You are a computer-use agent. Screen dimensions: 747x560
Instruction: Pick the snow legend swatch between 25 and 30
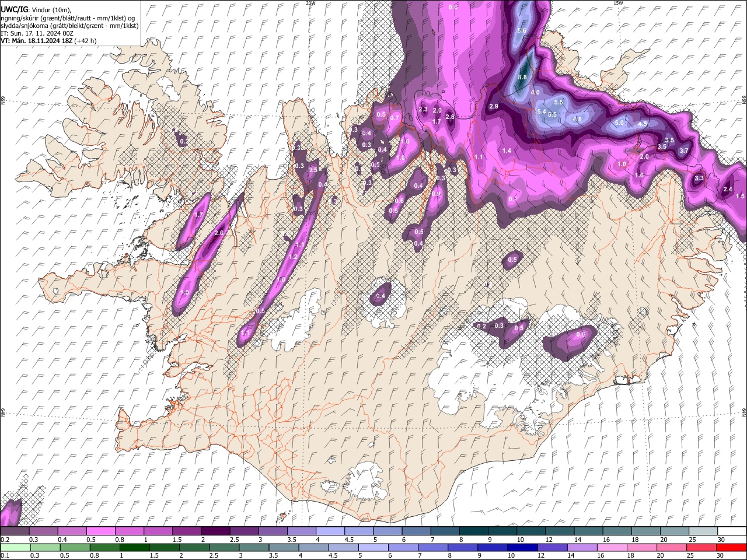(x=704, y=531)
